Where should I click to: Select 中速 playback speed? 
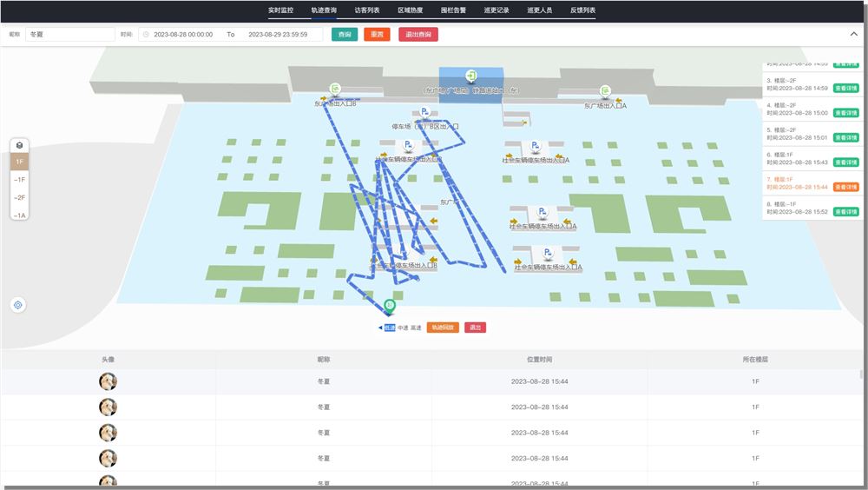coord(403,328)
